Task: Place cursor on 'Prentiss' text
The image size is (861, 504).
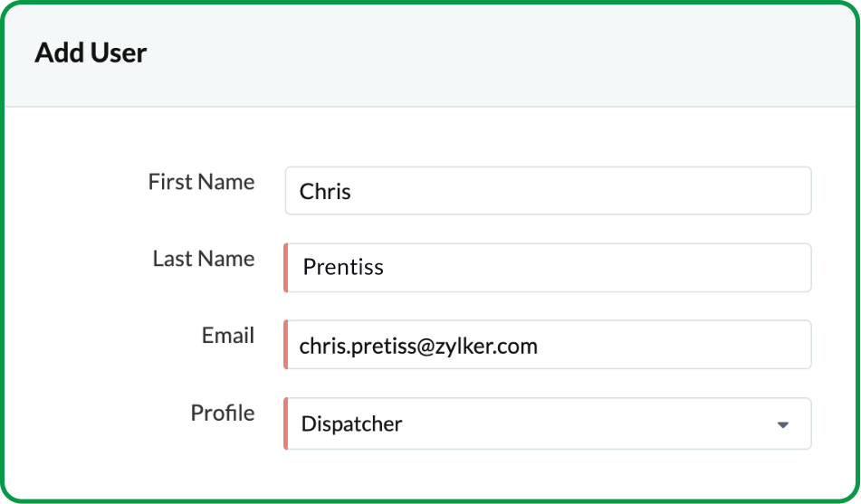Action: [343, 268]
